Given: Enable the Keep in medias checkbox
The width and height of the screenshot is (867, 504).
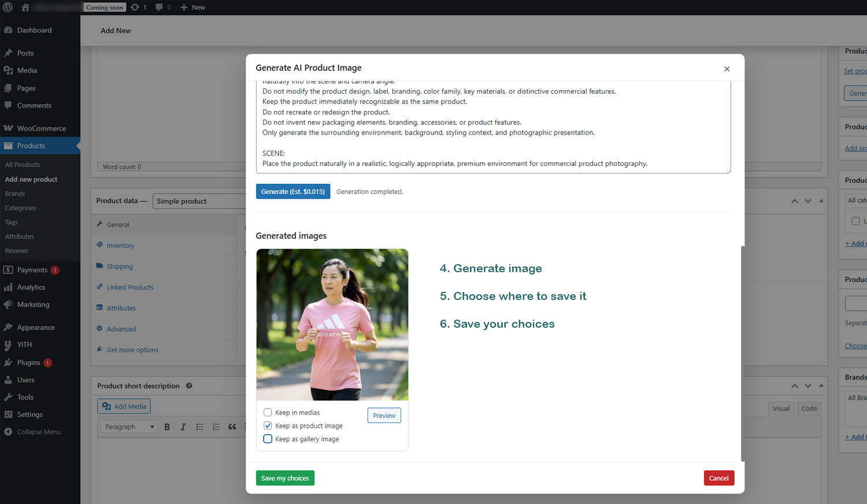Looking at the screenshot, I should tap(268, 412).
